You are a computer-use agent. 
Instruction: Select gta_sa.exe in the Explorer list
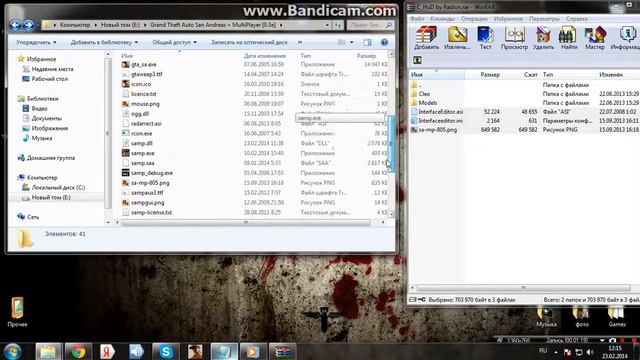144,64
